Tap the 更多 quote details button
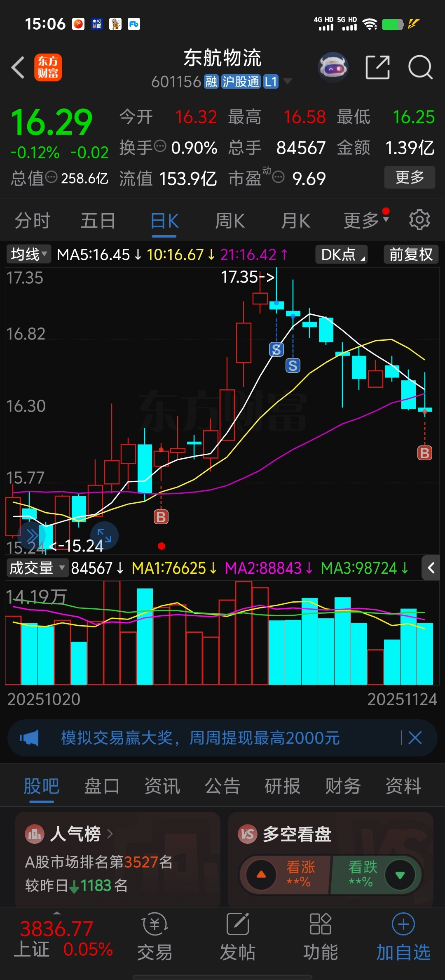 [x=410, y=177]
